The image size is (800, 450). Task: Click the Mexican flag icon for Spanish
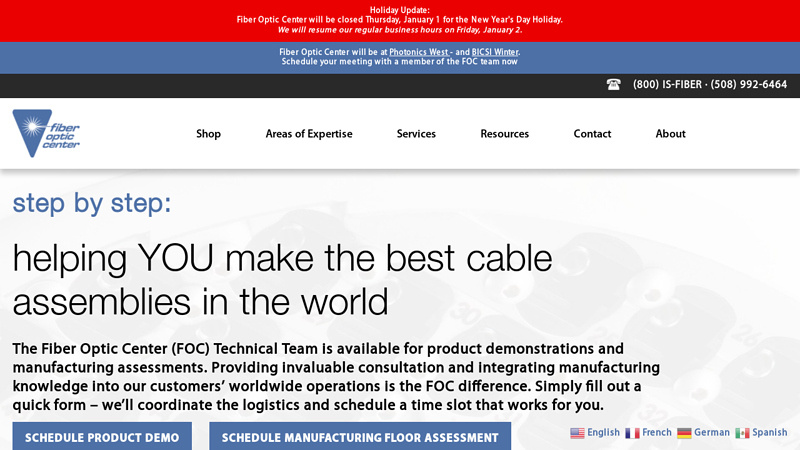[x=742, y=433]
